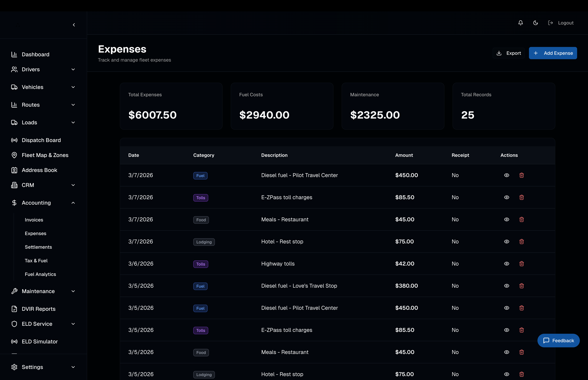The height and width of the screenshot is (380, 588).
Task: Click the Add Expense button
Action: [x=553, y=53]
